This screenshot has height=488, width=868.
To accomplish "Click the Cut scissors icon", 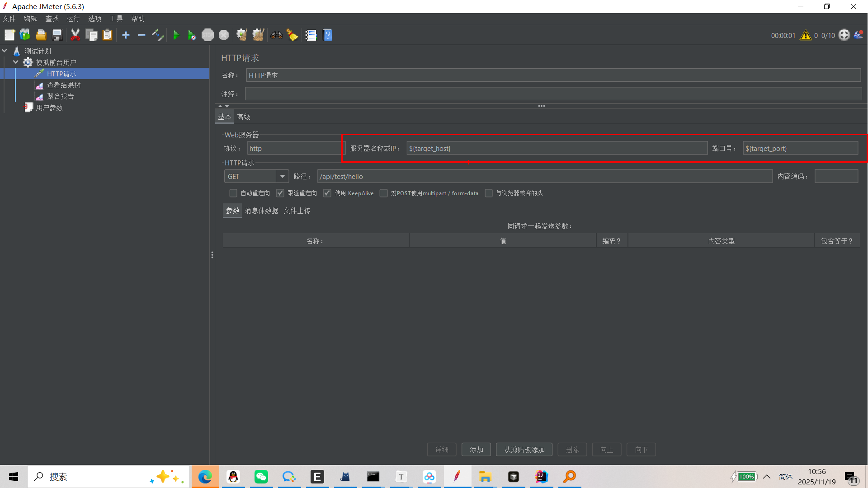I will [x=75, y=35].
